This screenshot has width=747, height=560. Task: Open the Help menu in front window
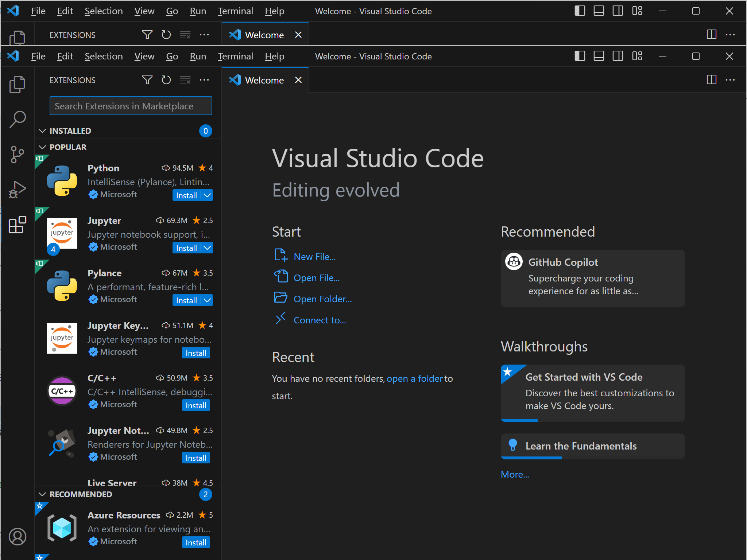click(274, 56)
